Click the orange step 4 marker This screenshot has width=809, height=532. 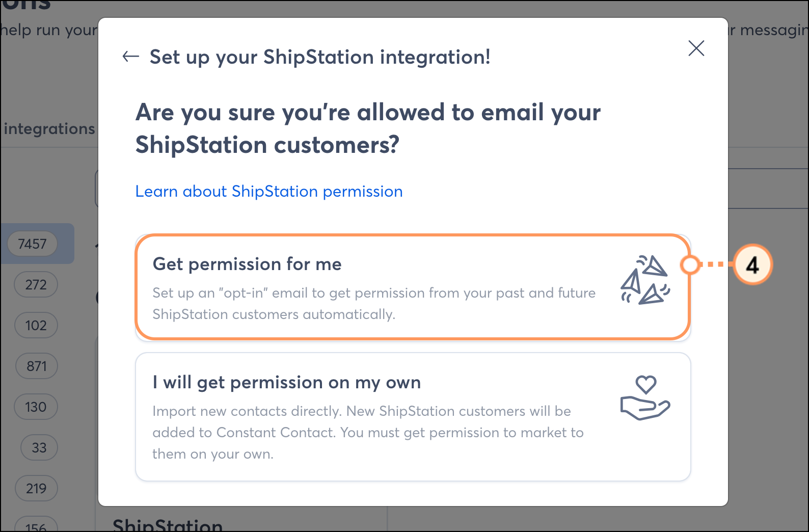[x=752, y=264]
